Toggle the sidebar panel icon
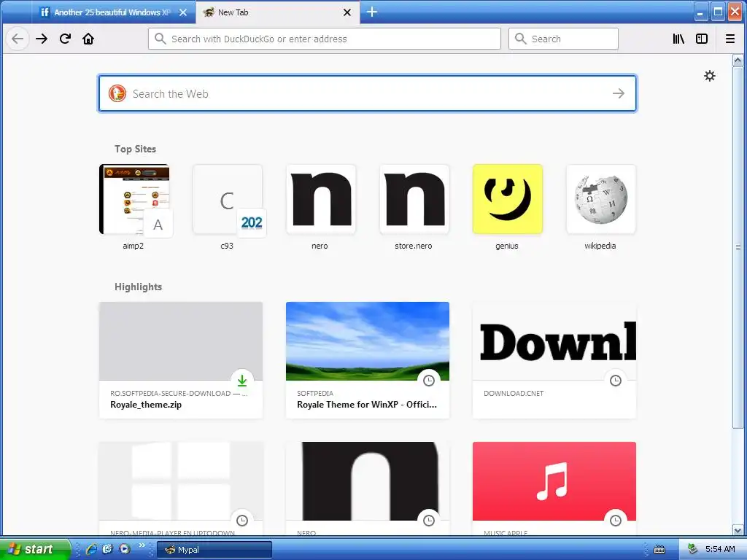Viewport: 747px width, 560px height. 702,39
